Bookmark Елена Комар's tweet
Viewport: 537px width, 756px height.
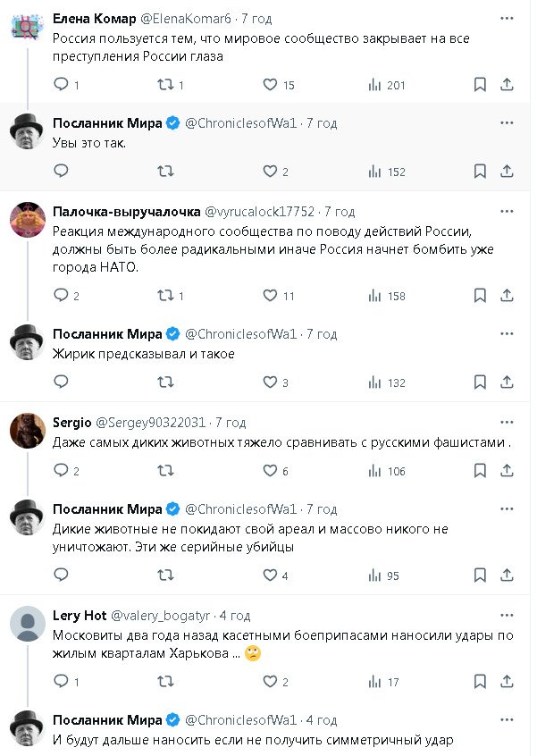click(480, 85)
